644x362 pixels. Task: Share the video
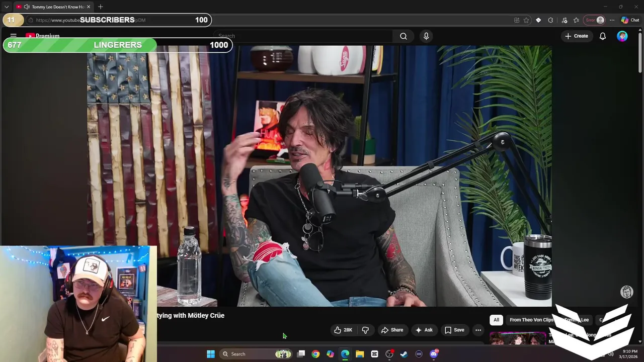[x=392, y=330]
